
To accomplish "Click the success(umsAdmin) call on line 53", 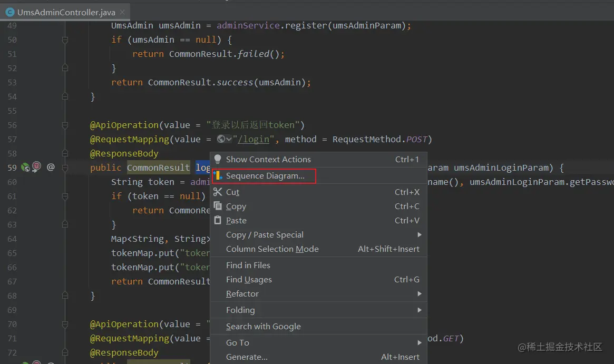I will [261, 82].
